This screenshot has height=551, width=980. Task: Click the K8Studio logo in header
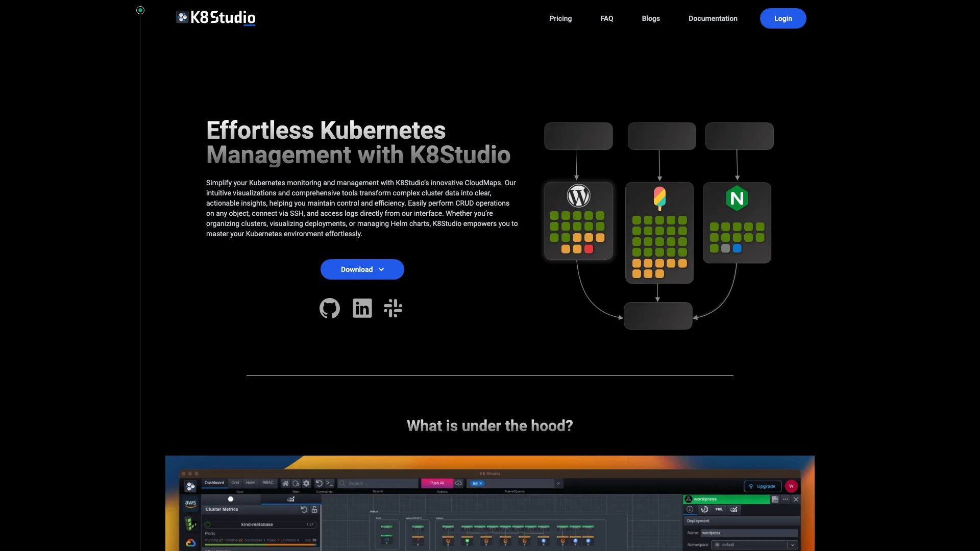(216, 18)
